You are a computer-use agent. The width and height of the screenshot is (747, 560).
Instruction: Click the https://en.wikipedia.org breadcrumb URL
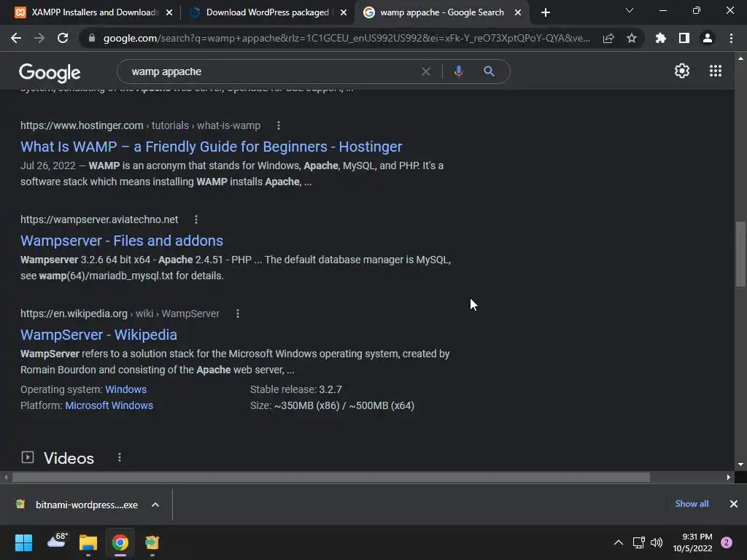pyautogui.click(x=74, y=314)
